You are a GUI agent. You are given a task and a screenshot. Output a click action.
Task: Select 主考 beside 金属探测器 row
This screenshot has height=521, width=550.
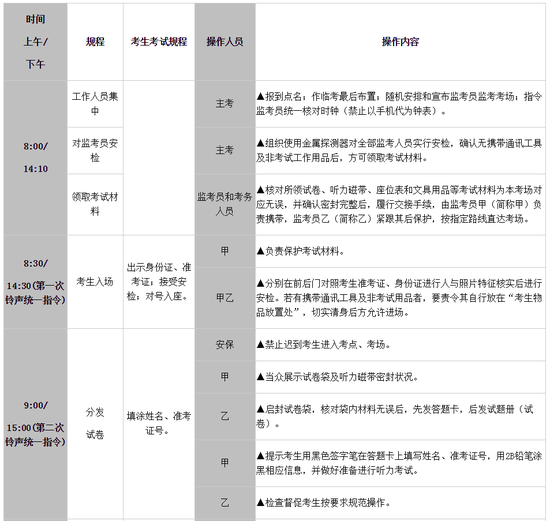click(x=225, y=151)
